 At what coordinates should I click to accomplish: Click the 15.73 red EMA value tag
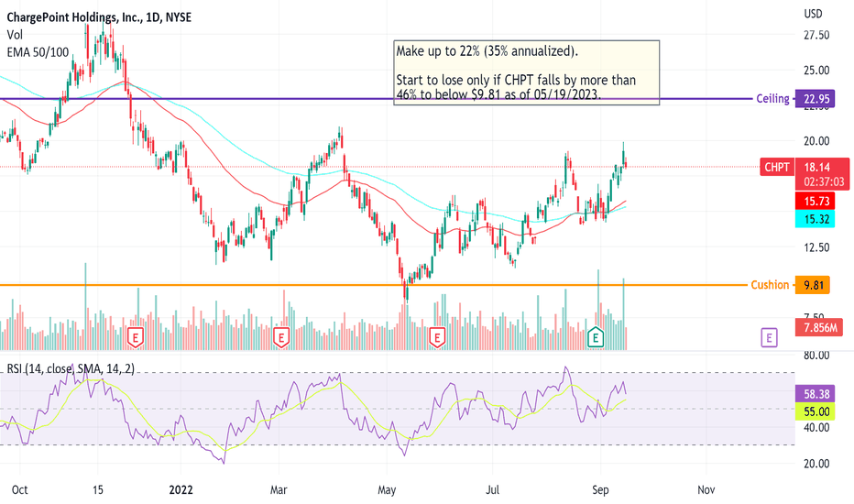815,201
